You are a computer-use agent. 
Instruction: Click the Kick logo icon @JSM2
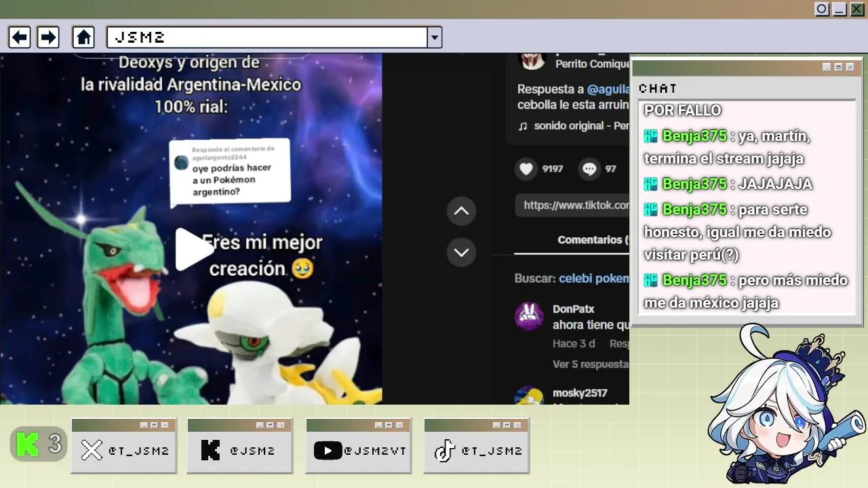click(x=210, y=451)
